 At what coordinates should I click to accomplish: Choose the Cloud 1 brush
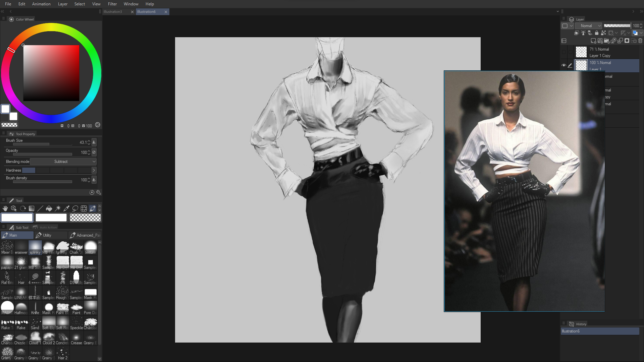point(35,338)
